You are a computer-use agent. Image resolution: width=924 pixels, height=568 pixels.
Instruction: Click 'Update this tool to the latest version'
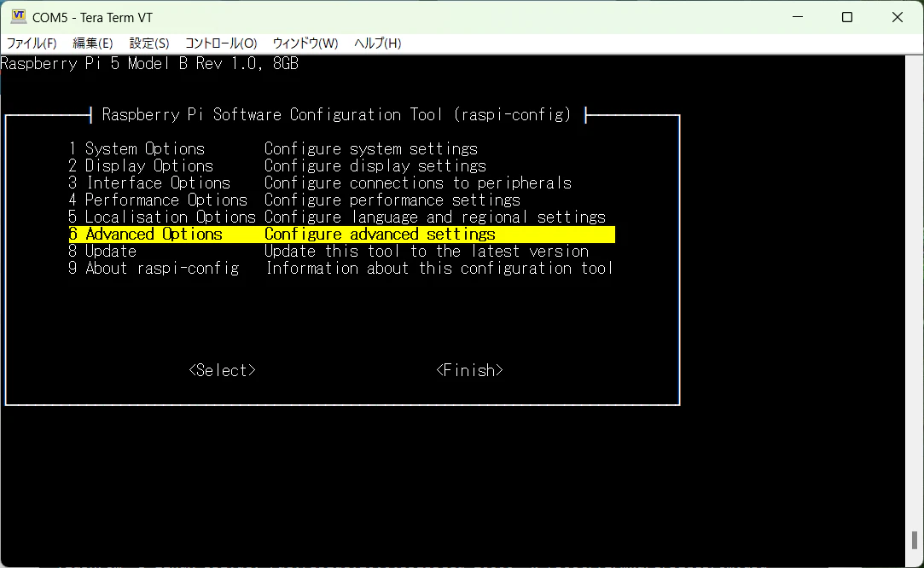[426, 251]
